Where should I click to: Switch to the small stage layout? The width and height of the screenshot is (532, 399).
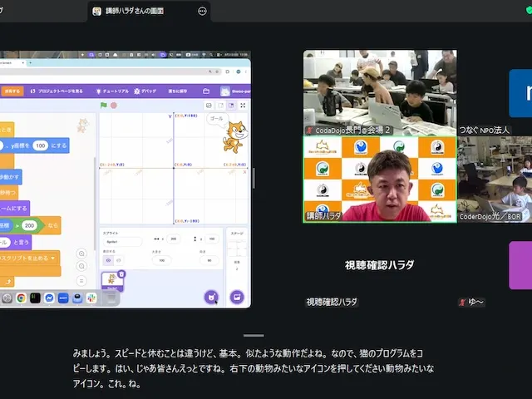point(220,106)
